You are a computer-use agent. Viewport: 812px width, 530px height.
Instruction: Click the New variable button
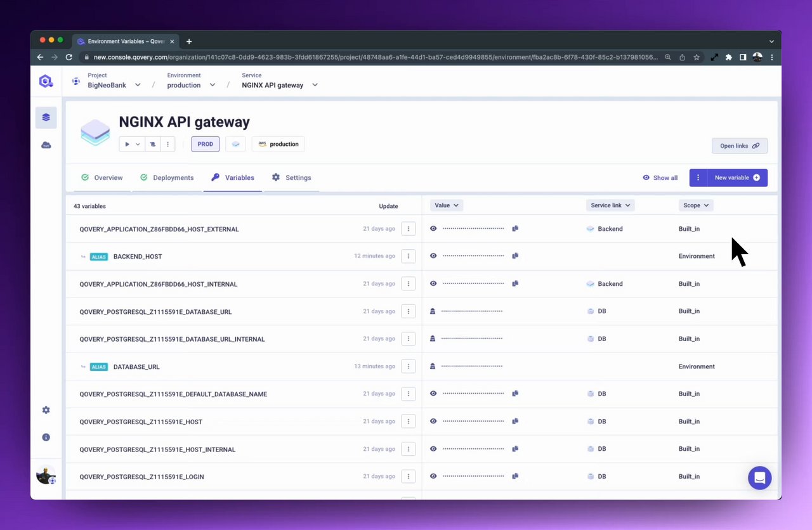[737, 178]
